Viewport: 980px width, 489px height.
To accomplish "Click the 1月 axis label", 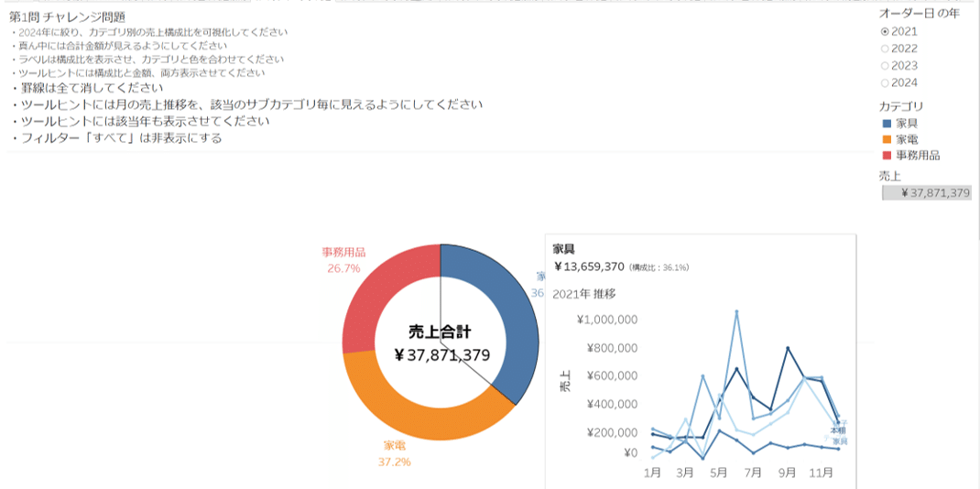I will click(652, 473).
